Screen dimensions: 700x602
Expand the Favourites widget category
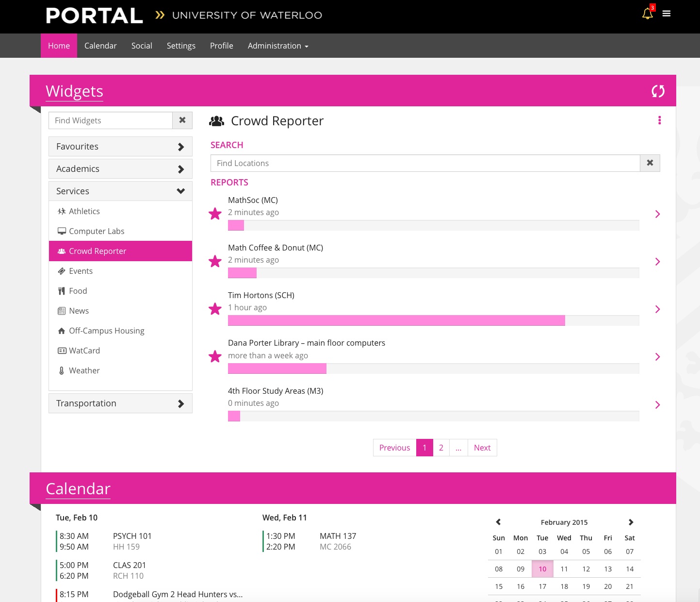(x=120, y=147)
